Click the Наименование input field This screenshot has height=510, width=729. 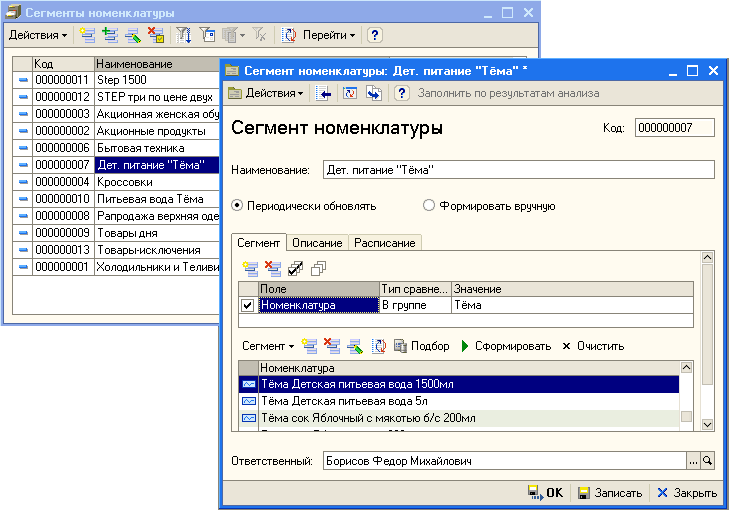[x=518, y=170]
